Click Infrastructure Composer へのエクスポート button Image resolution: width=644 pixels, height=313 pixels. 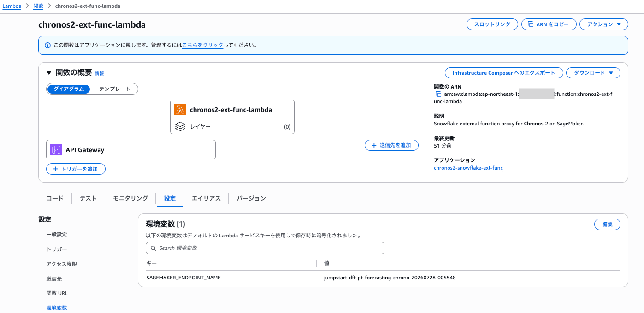click(x=504, y=73)
